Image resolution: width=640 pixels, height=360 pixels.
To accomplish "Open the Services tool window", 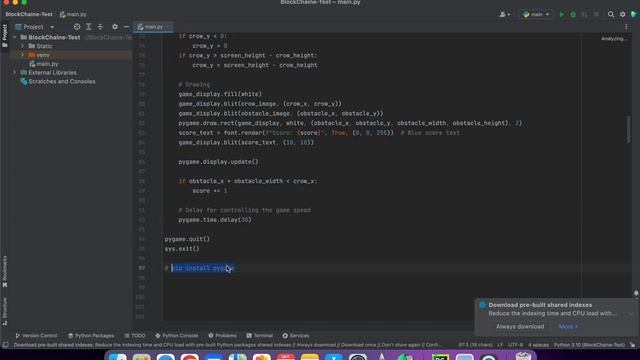I will [x=296, y=336].
